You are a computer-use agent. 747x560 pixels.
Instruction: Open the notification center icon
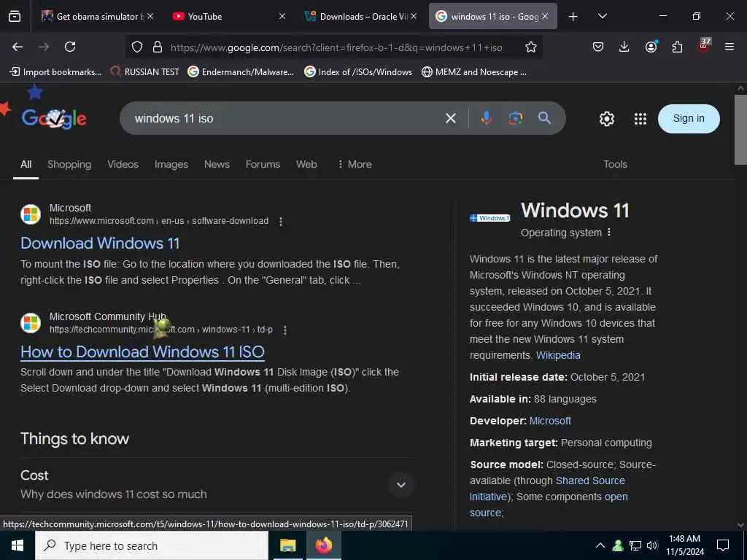[723, 545]
